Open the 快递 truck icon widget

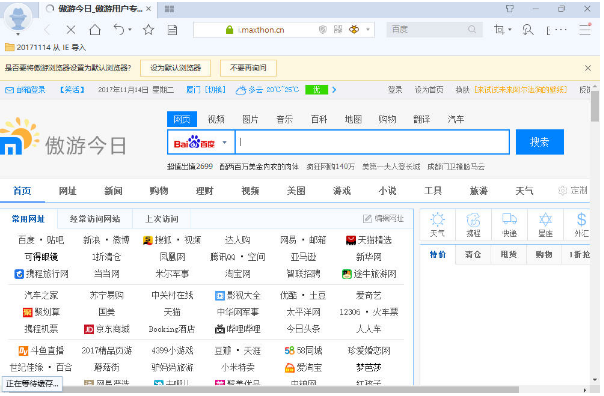tap(509, 224)
